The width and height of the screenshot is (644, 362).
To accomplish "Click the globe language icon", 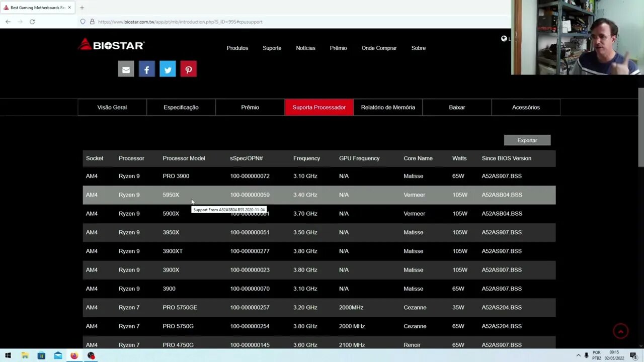I will [x=504, y=39].
